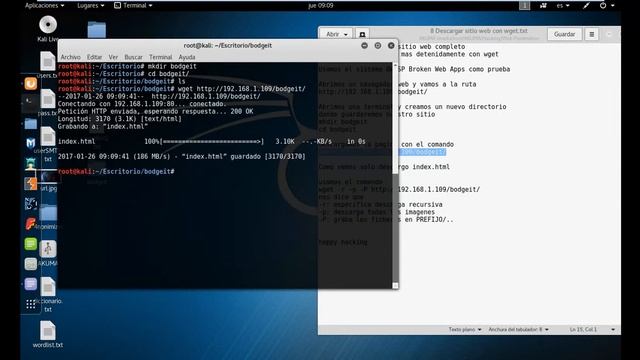Expand the Abrir dropdown in gedit
This screenshot has height=360, width=640.
click(x=336, y=34)
